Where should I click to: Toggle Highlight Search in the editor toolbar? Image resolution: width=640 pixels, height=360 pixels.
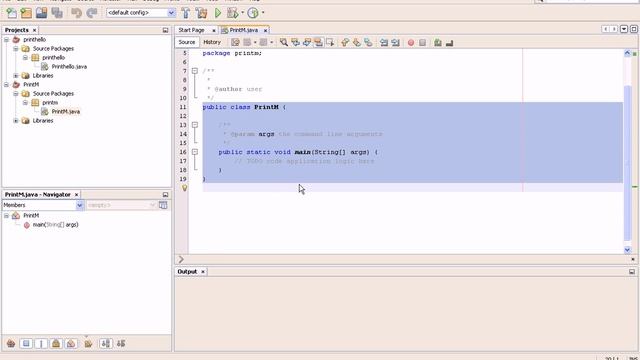pyautogui.click(x=318, y=42)
